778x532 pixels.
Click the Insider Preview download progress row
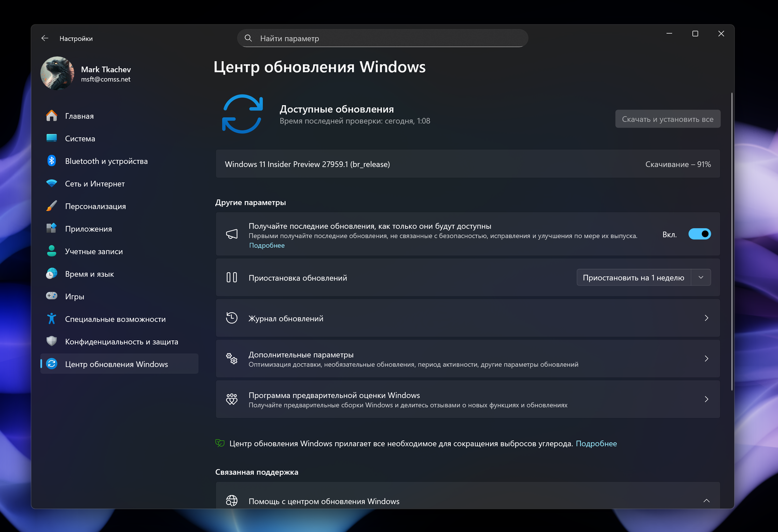coord(467,164)
